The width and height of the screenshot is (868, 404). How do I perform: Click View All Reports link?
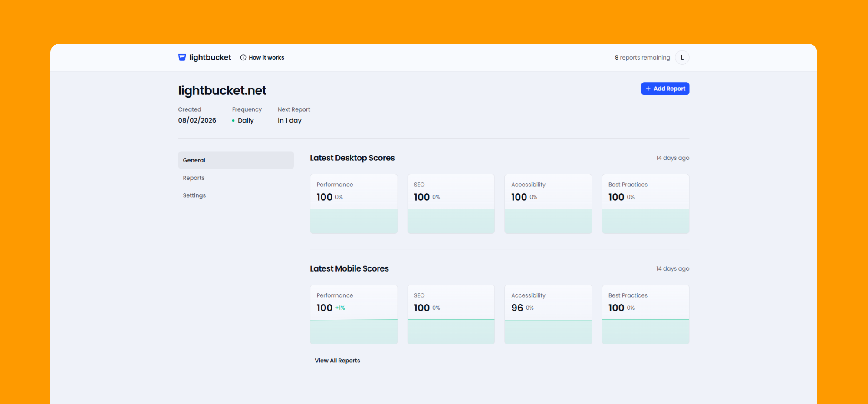click(337, 361)
